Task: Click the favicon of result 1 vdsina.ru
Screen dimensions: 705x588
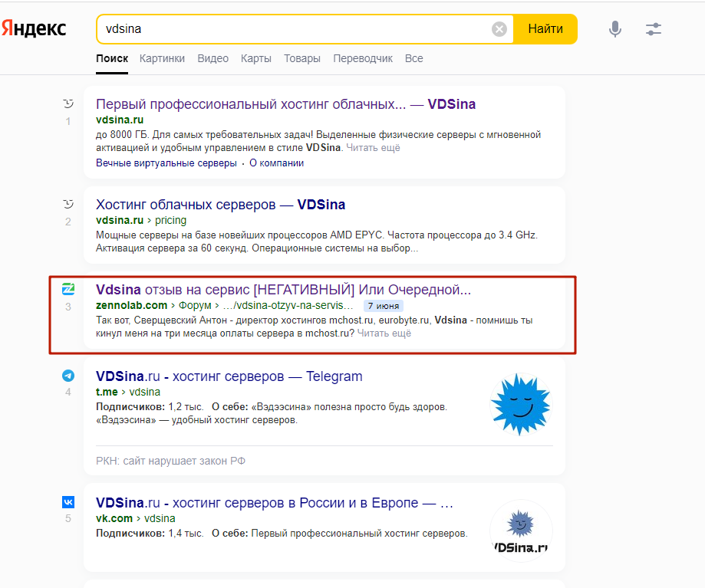Action: 68,103
